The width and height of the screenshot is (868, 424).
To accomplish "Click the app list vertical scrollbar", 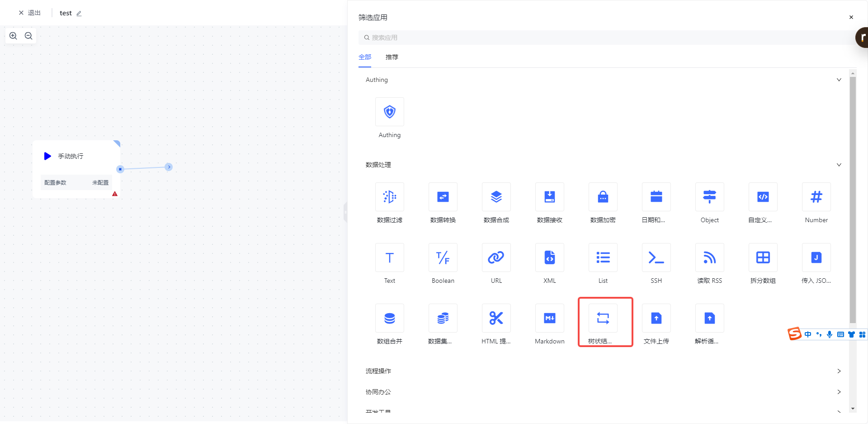I will [x=853, y=199].
